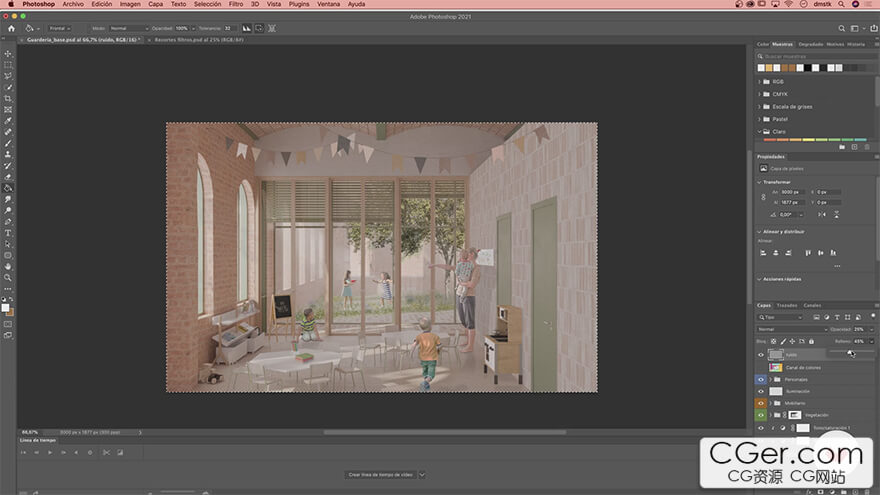Toggle visibility of the Mobiliario group
Image resolution: width=880 pixels, height=495 pixels.
pos(761,403)
